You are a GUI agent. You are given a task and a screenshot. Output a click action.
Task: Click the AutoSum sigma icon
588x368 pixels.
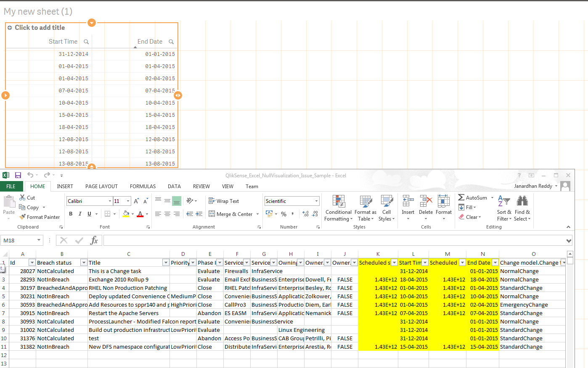pos(461,197)
